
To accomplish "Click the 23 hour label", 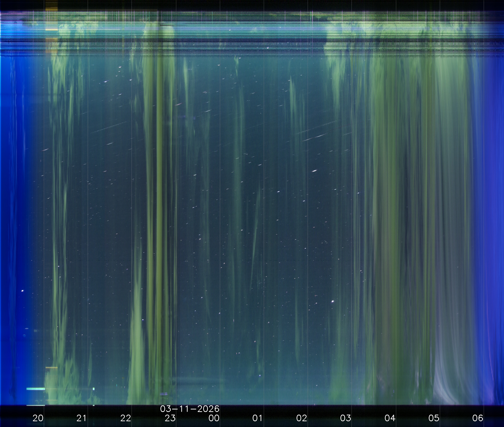I will pyautogui.click(x=170, y=418).
